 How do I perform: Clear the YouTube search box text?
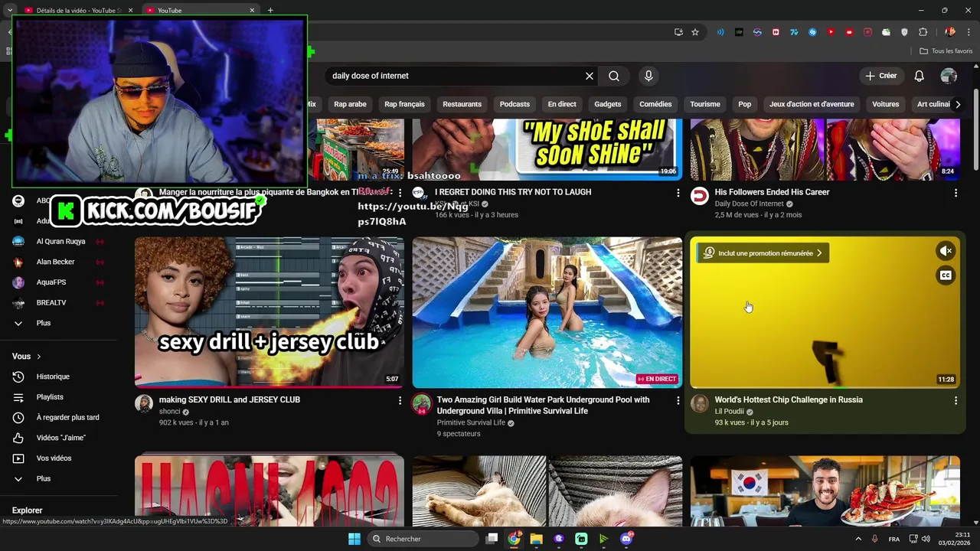589,76
